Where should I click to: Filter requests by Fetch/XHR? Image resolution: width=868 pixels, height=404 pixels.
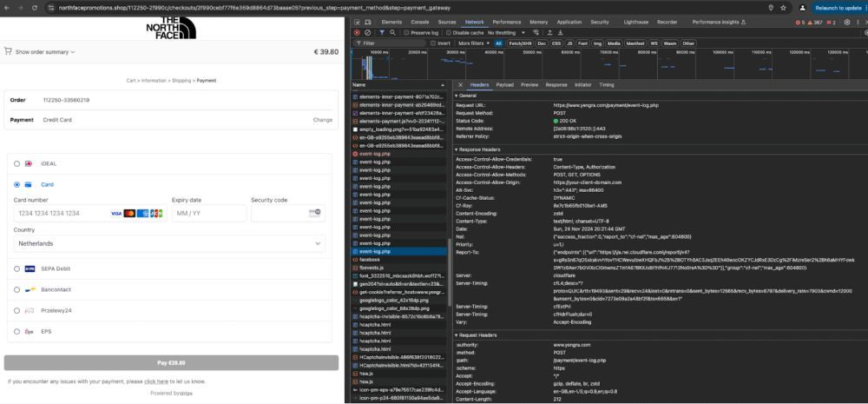pos(520,43)
